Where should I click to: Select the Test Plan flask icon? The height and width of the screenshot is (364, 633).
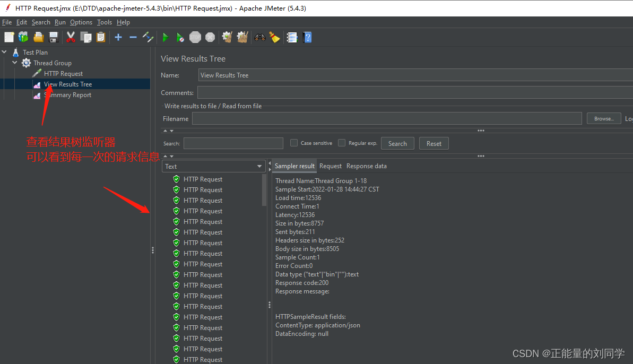16,52
